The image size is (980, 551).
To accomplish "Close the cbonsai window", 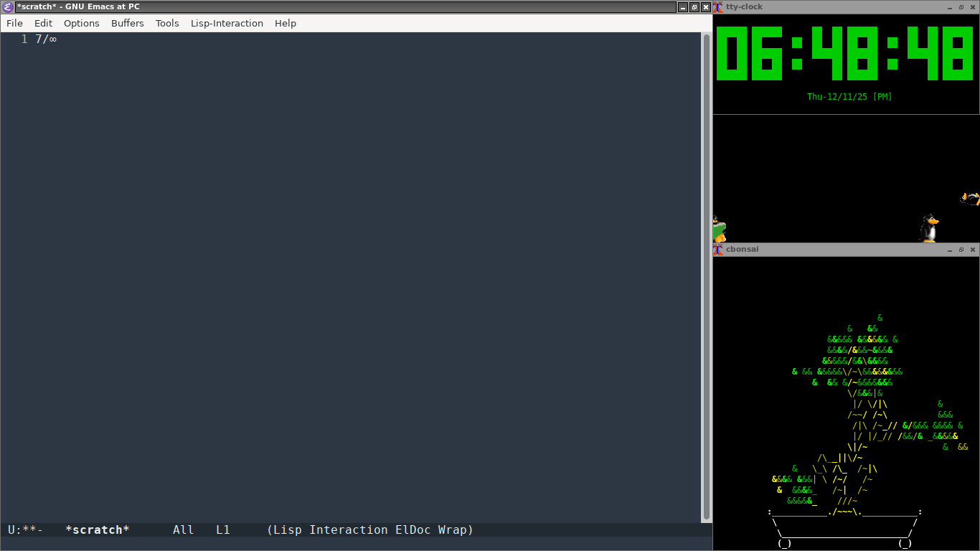I will [973, 250].
